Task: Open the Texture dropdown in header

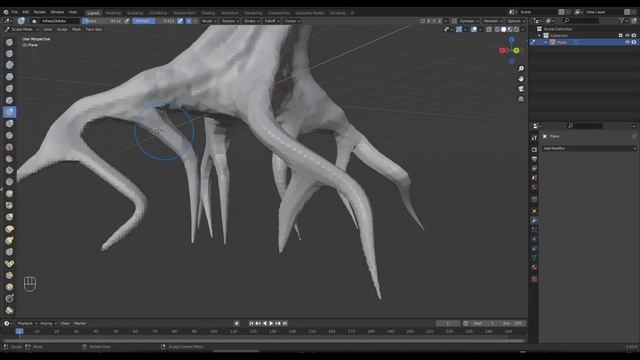Action: (230, 21)
